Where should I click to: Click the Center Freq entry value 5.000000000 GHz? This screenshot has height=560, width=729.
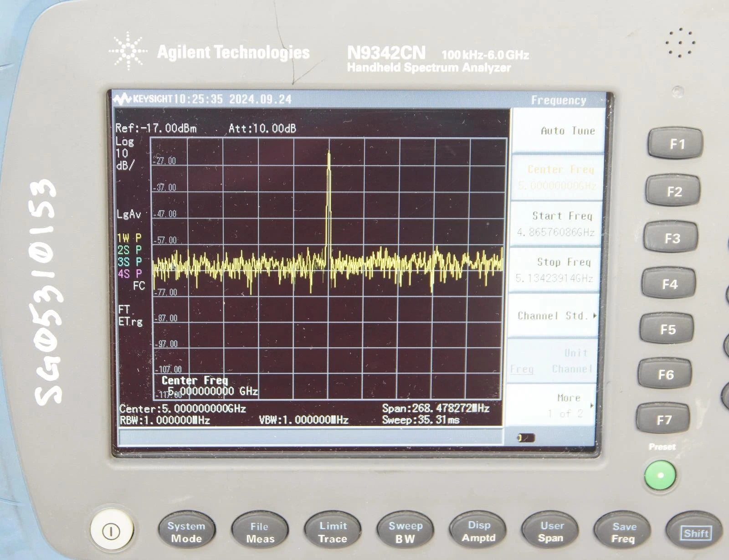213,391
